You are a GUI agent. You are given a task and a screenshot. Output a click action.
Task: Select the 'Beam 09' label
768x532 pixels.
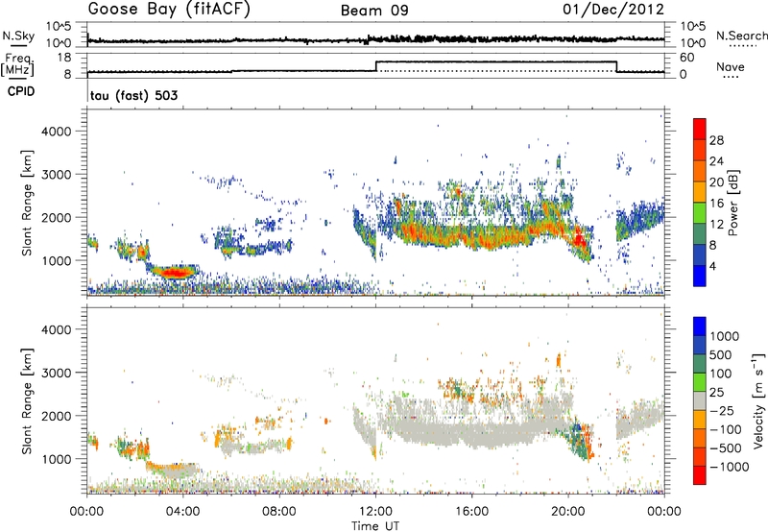pos(374,11)
